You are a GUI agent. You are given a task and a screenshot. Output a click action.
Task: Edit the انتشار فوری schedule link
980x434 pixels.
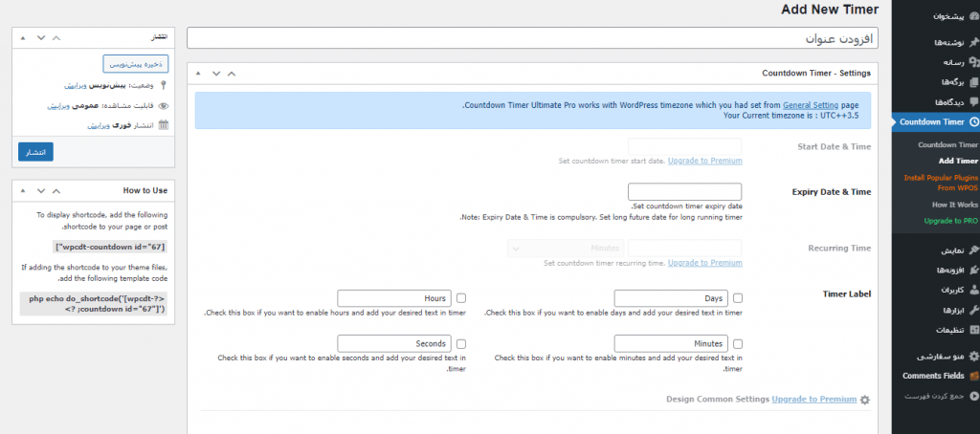click(x=99, y=125)
